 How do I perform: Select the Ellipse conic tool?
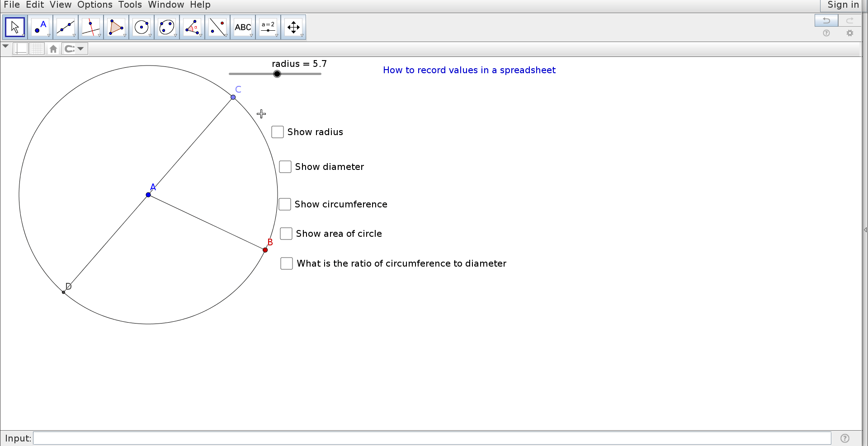point(167,27)
